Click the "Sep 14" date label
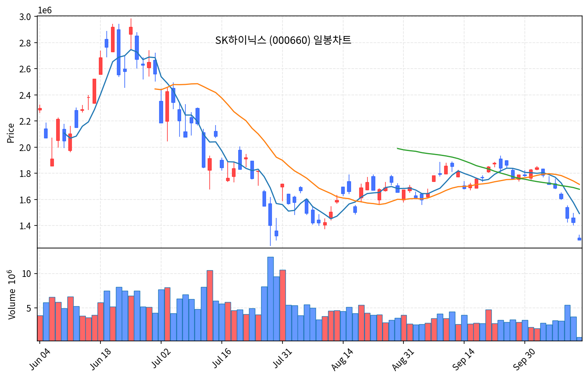This screenshot has height=379, width=588. [464, 359]
